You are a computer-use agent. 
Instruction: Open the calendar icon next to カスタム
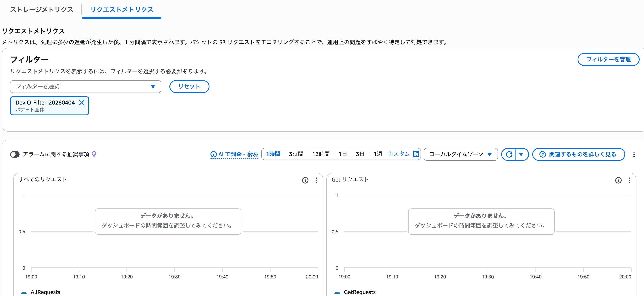(x=416, y=154)
